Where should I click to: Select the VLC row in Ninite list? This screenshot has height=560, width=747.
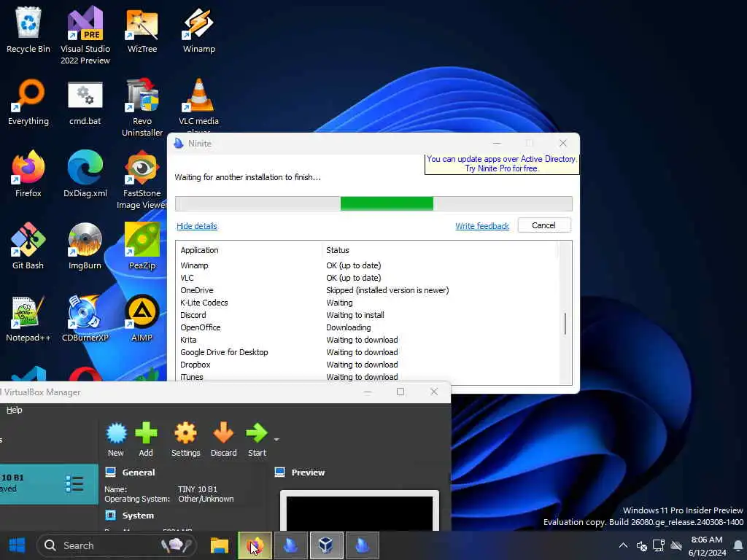coord(367,278)
